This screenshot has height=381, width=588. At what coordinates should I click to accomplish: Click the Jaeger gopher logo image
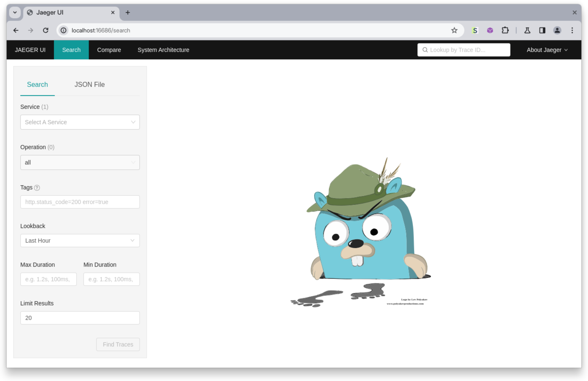tap(361, 232)
